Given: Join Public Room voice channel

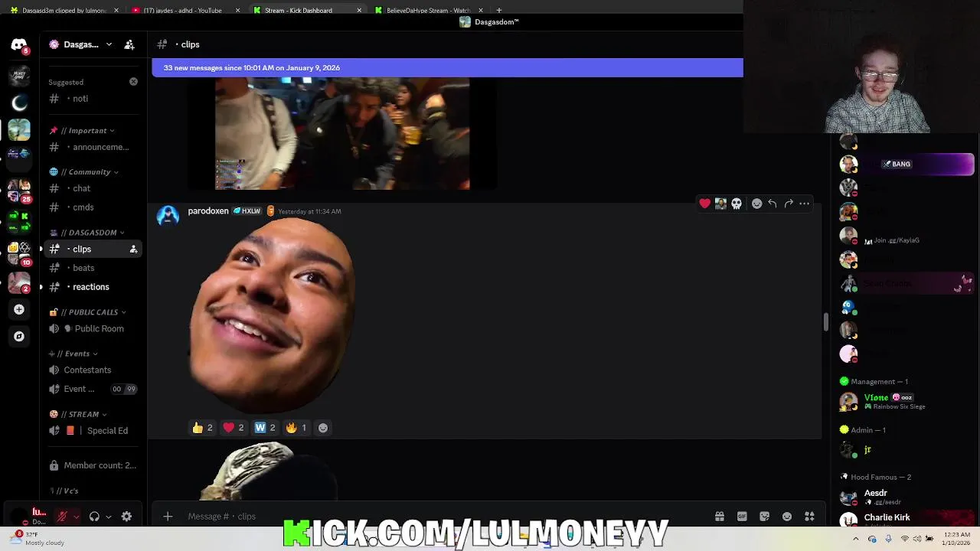Looking at the screenshot, I should [x=93, y=328].
